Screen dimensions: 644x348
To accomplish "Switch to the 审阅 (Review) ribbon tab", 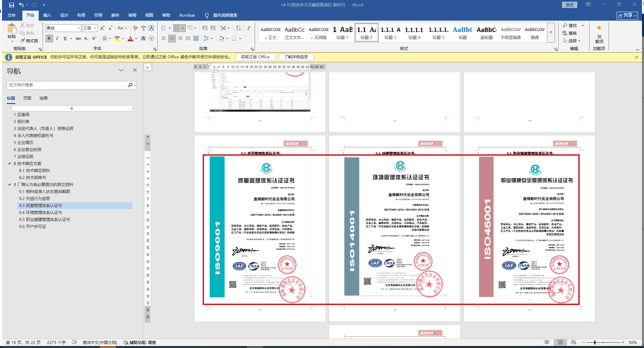I will coord(132,15).
